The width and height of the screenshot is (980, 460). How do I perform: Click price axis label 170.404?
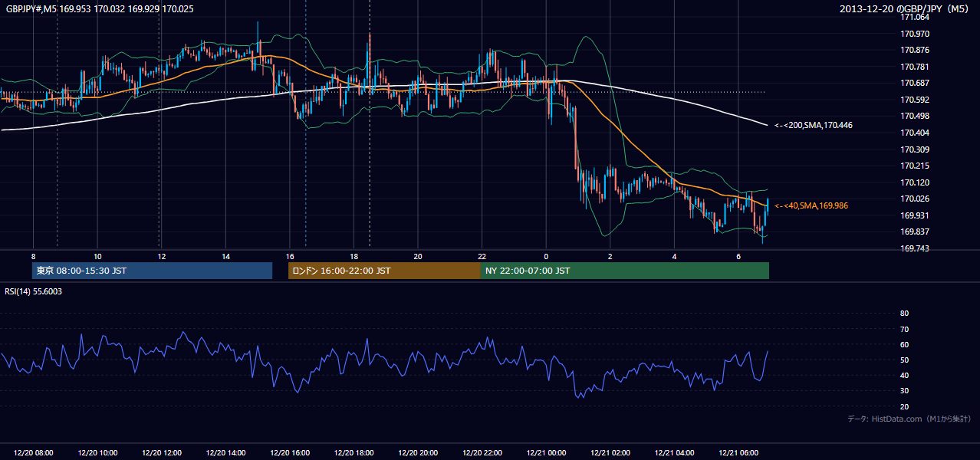click(914, 133)
